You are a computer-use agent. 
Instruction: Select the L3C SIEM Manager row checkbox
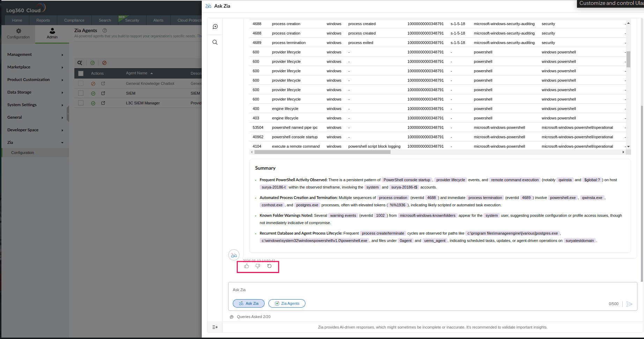point(81,103)
